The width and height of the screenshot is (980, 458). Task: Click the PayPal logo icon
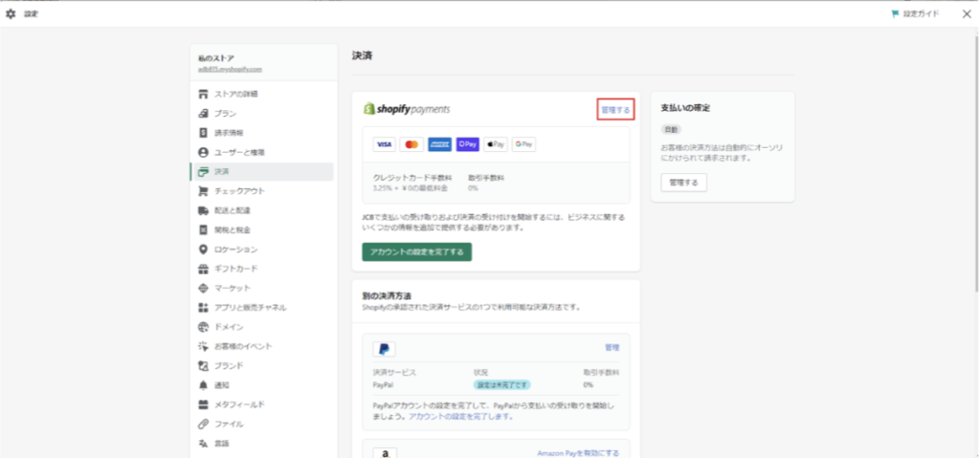(x=384, y=348)
